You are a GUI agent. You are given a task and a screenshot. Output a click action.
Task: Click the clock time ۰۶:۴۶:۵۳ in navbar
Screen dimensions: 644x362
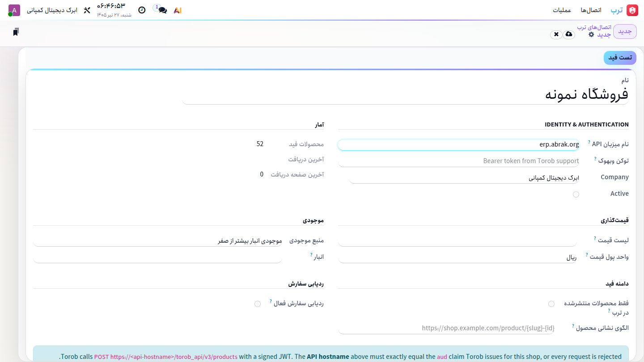111,6
